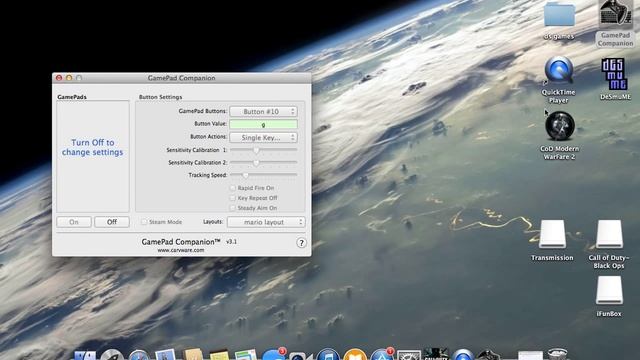Open the Layouts dropdown showing mario layout
640x360 pixels.
[x=266, y=222]
